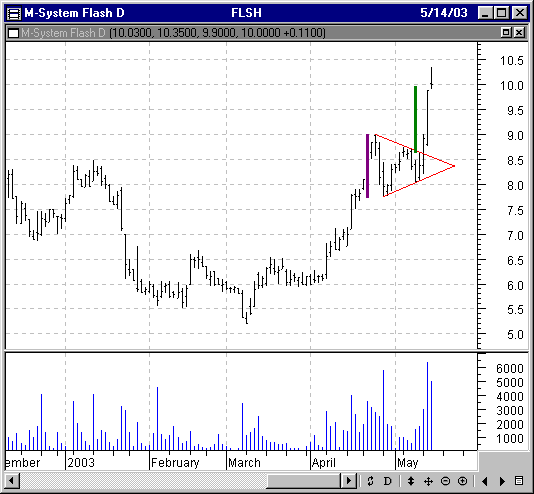
Task: Click the four-way pan arrows icon
Action: pos(428,481)
